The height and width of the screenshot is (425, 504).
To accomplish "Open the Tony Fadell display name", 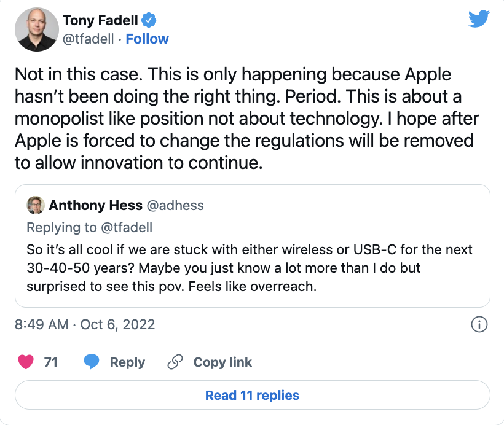I will [x=100, y=20].
